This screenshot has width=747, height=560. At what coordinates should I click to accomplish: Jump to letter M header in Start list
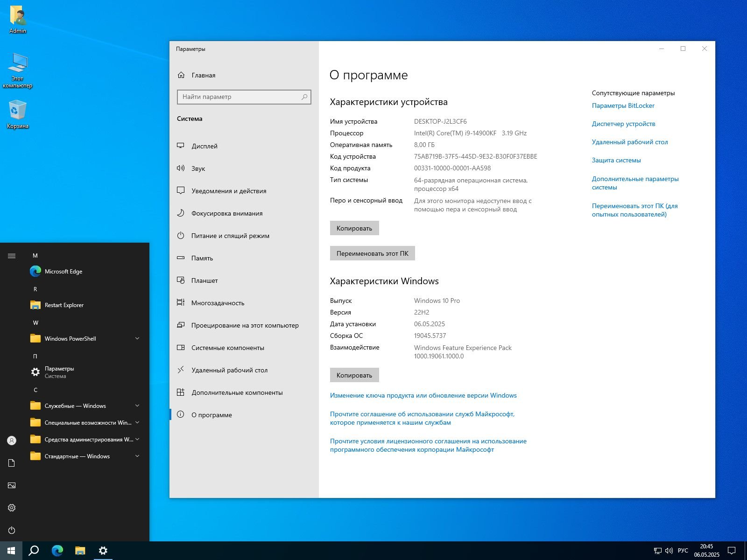35,256
